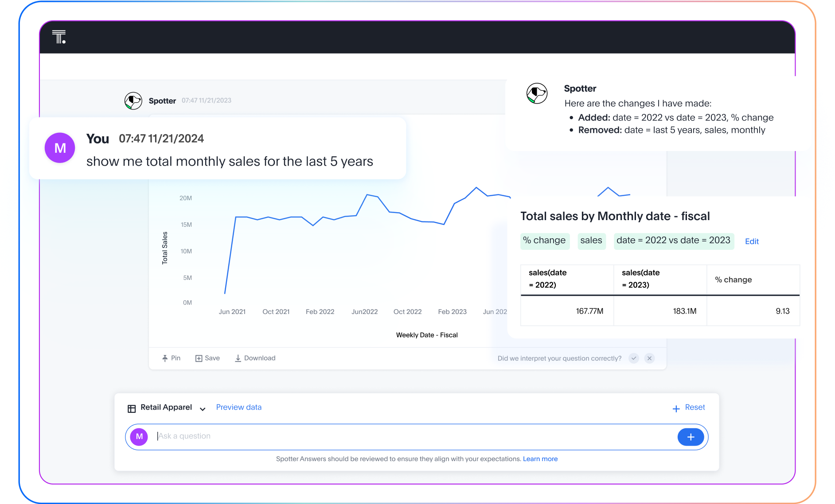The width and height of the screenshot is (835, 504).
Task: Click the Total sales by Monthly date title
Action: 615,216
